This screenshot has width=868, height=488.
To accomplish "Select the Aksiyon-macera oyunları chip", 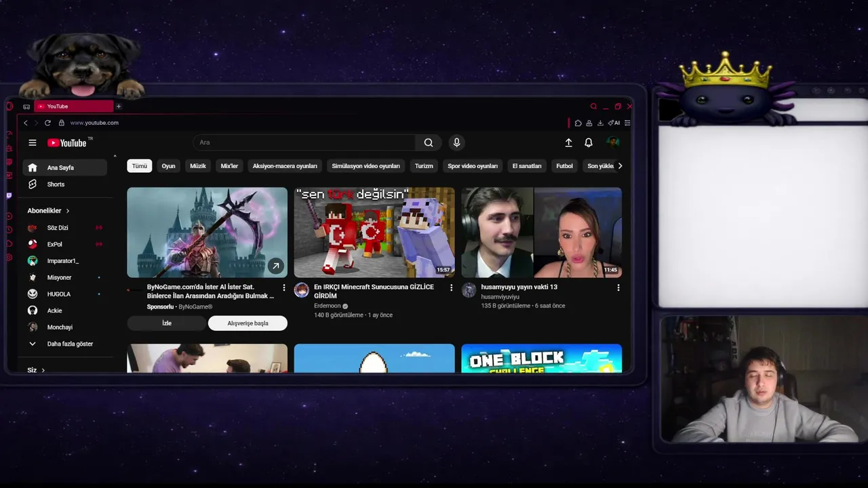I will click(285, 166).
